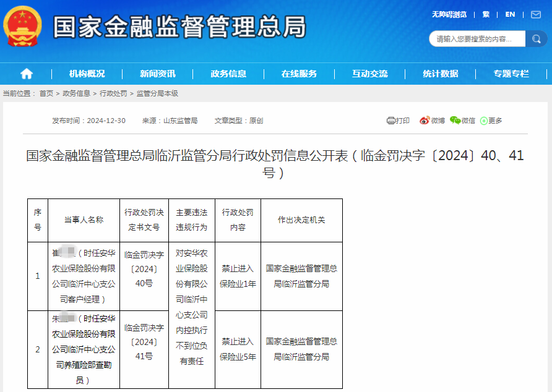552x392 pixels.
Task: Click party name cell for row 2
Action: point(84,349)
